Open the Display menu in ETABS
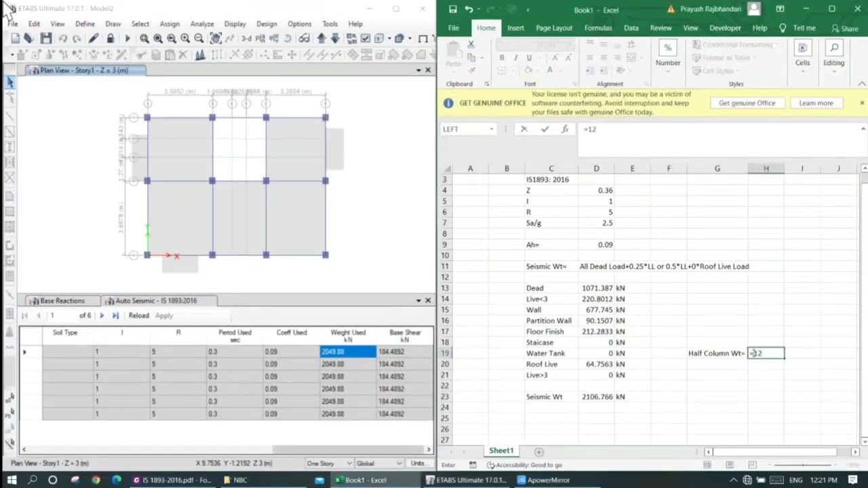Image resolution: width=868 pixels, height=488 pixels. (x=235, y=24)
